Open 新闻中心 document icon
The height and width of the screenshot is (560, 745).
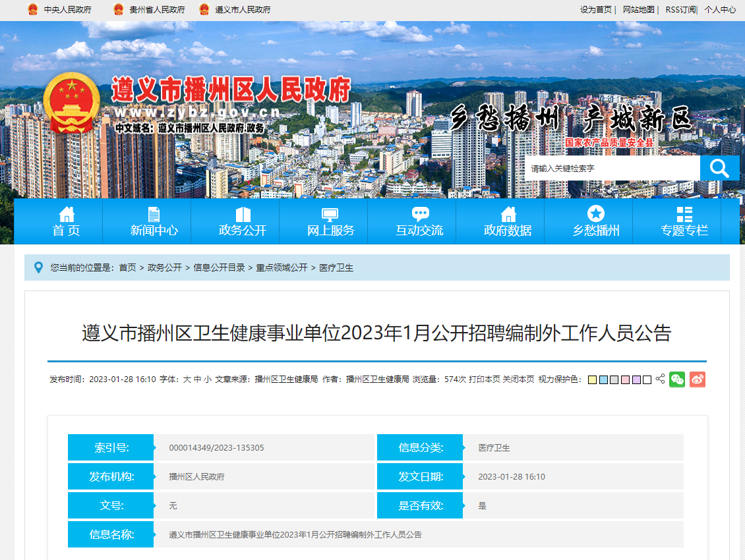(x=154, y=214)
